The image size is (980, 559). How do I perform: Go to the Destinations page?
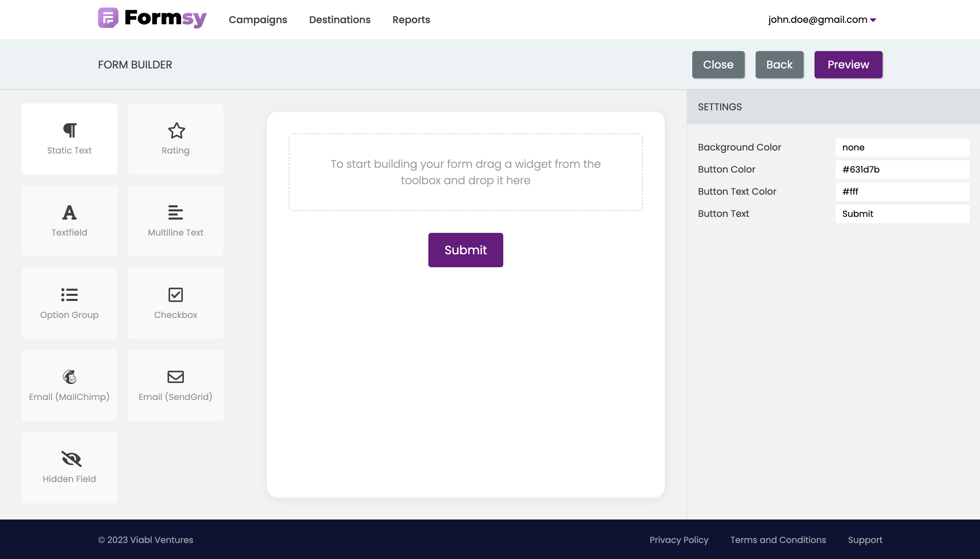339,20
